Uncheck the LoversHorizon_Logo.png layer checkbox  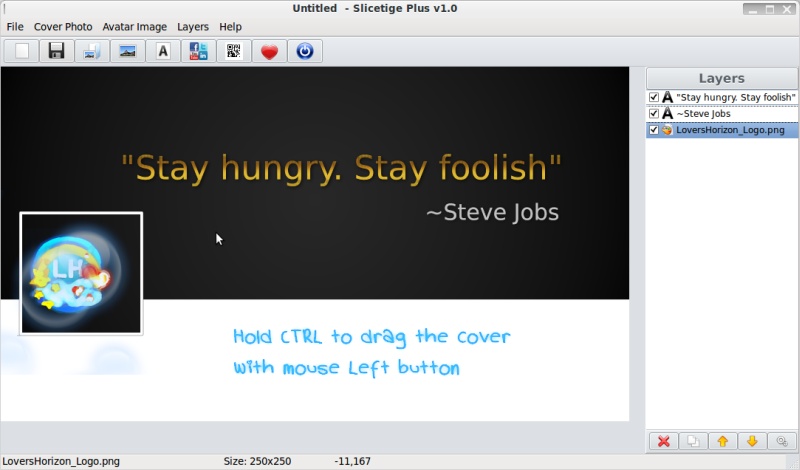coord(654,130)
